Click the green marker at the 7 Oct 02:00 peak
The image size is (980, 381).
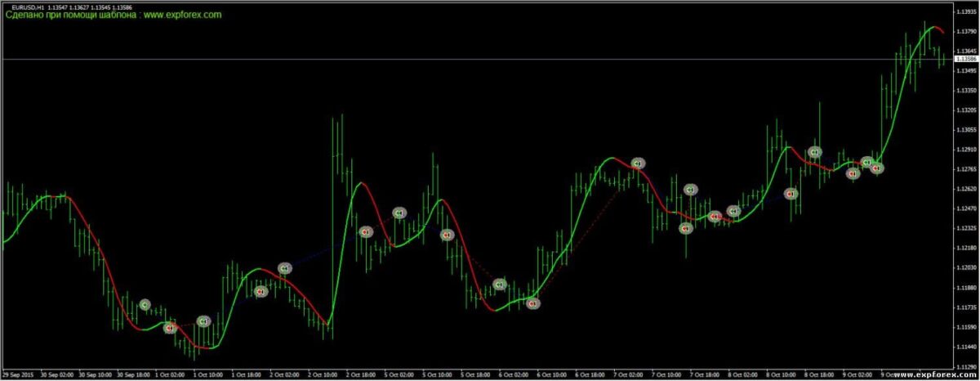(x=638, y=164)
